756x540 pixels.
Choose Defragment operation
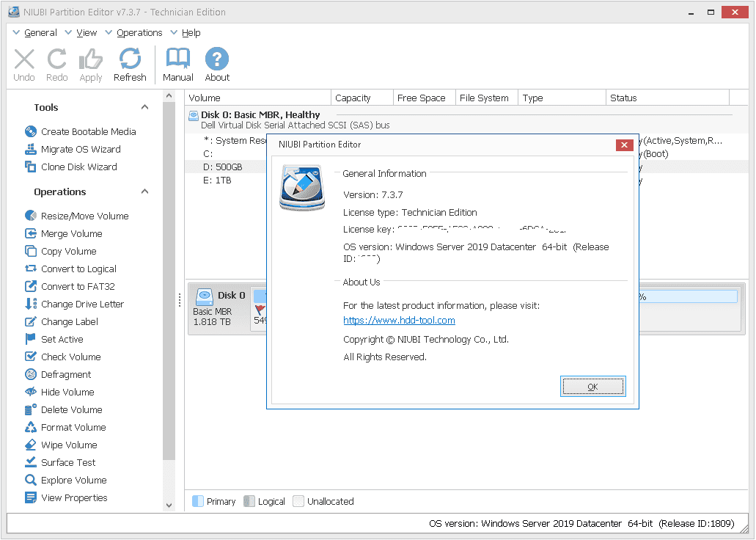(58, 374)
